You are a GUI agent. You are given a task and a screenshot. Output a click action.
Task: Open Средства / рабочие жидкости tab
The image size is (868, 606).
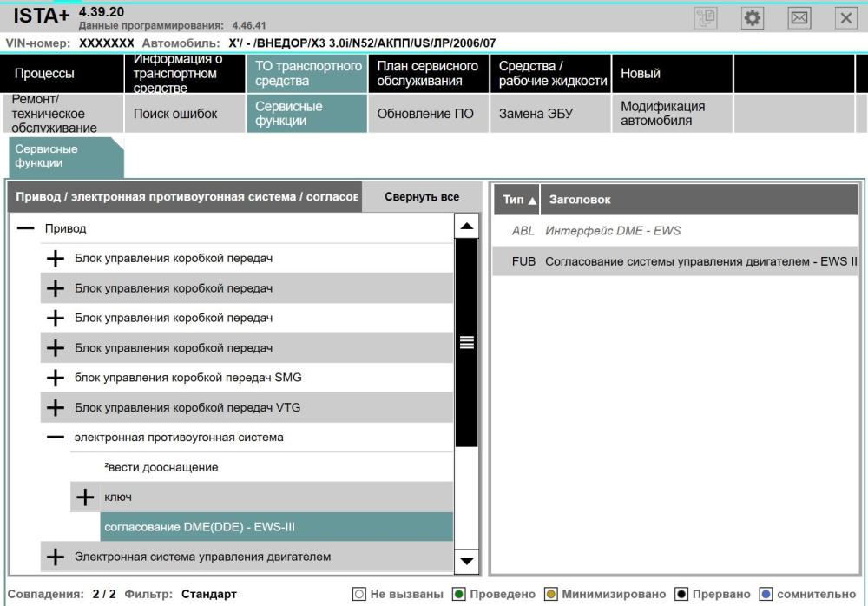click(550, 73)
